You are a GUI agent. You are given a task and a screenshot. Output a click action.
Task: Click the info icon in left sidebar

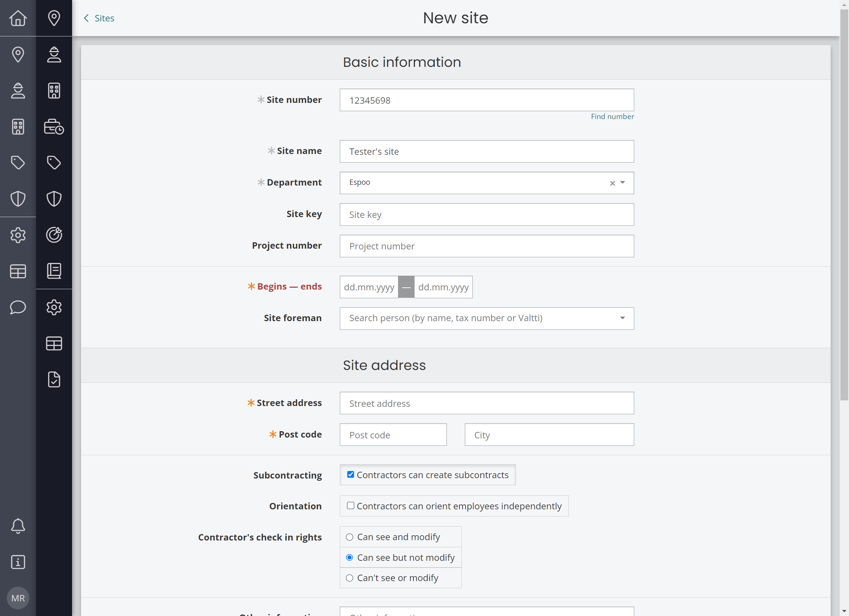[x=18, y=562]
